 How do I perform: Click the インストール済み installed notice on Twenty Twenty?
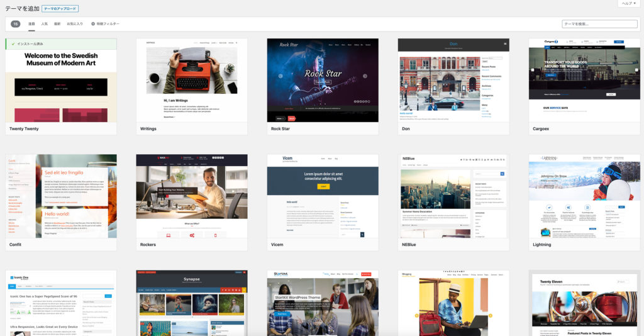tap(61, 43)
